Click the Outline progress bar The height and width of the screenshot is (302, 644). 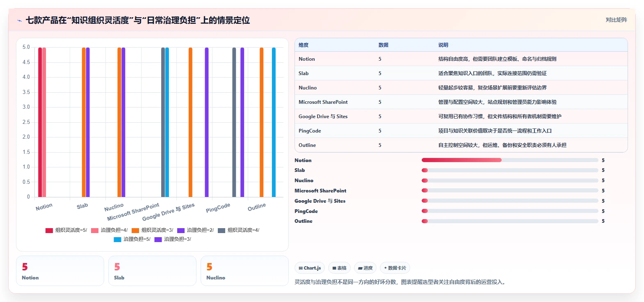coord(510,221)
